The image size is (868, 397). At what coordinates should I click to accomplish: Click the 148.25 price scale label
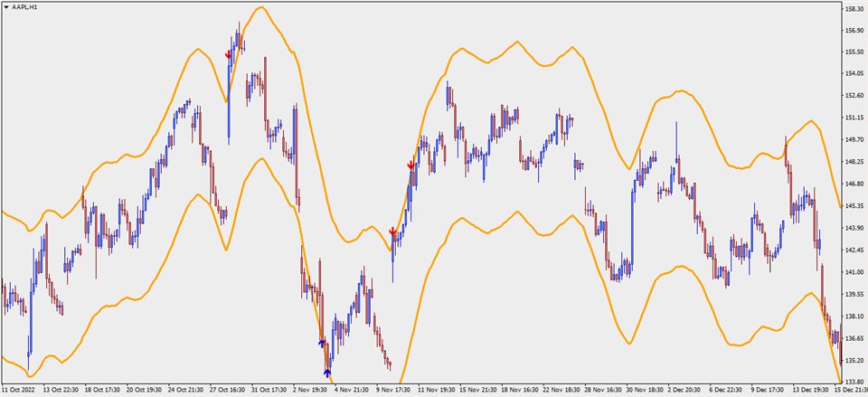point(853,162)
